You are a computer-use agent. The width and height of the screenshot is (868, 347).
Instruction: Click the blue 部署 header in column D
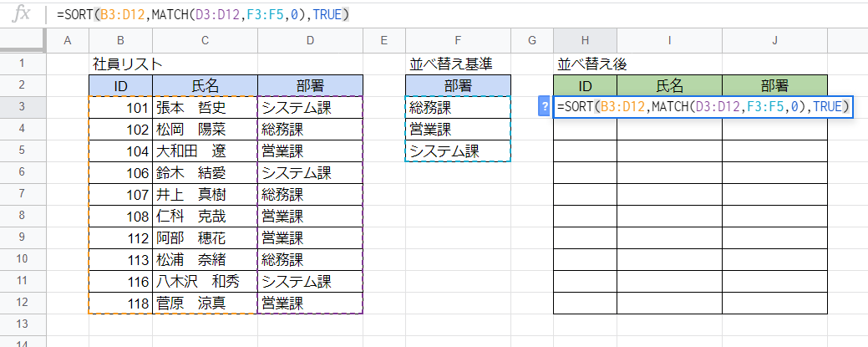coord(310,85)
